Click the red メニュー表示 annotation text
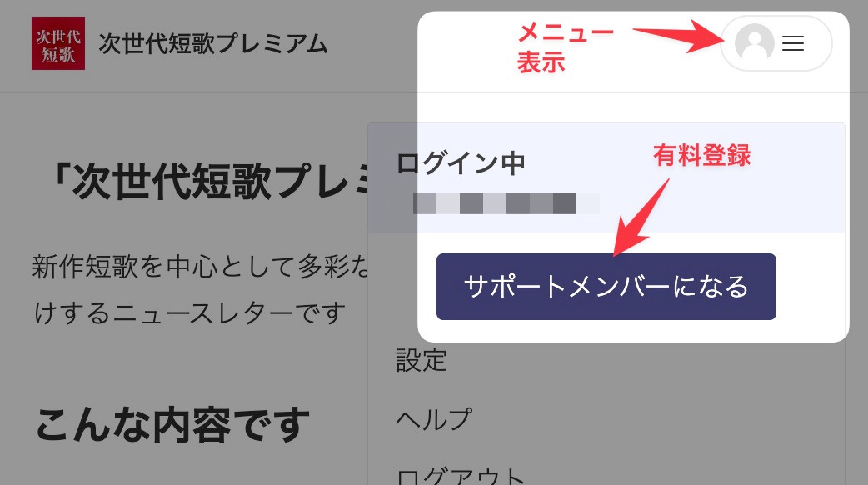Screen dimensions: 868x485 coord(565,47)
